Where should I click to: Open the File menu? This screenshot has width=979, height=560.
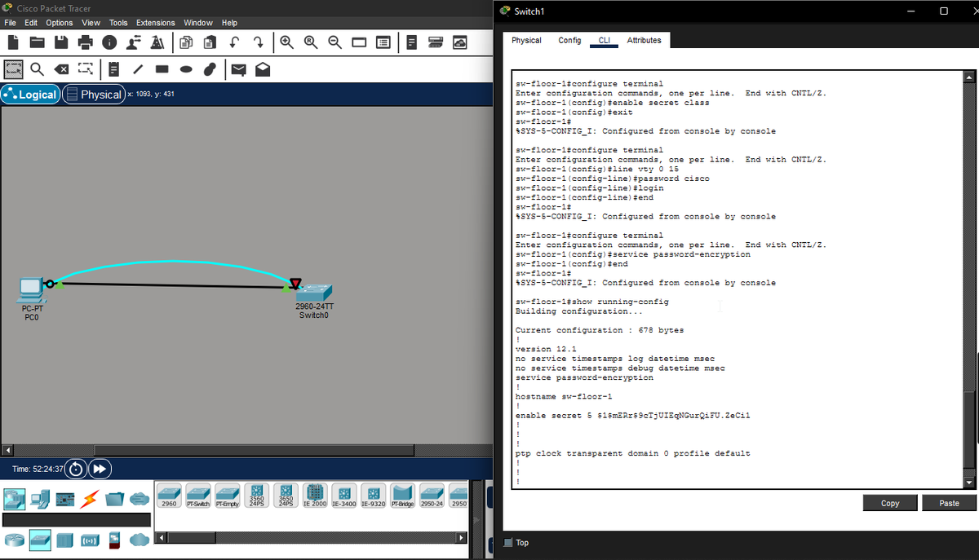click(11, 23)
